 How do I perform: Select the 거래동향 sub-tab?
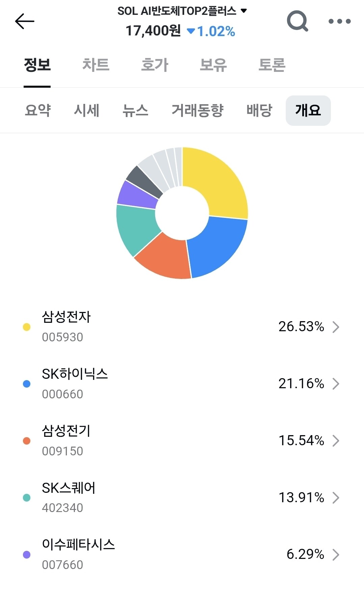tap(197, 110)
